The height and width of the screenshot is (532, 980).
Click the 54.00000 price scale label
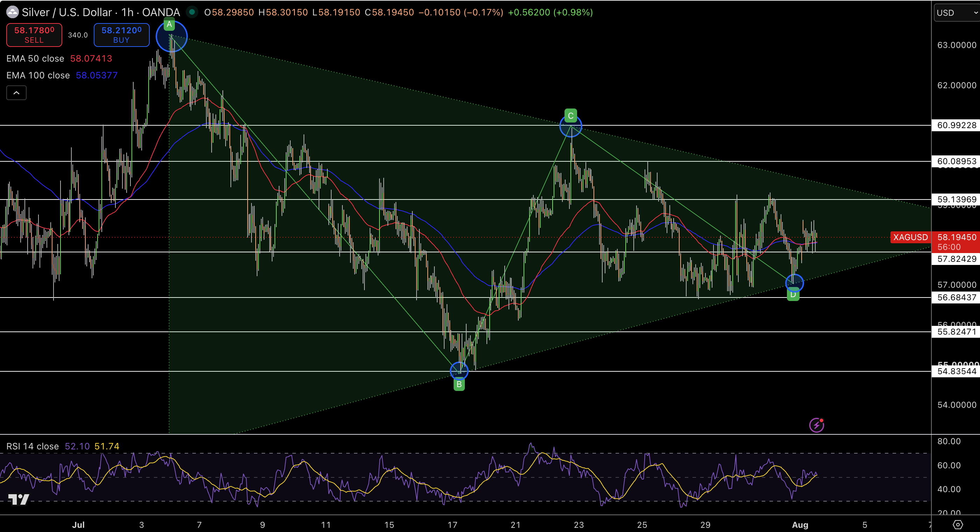pyautogui.click(x=957, y=405)
